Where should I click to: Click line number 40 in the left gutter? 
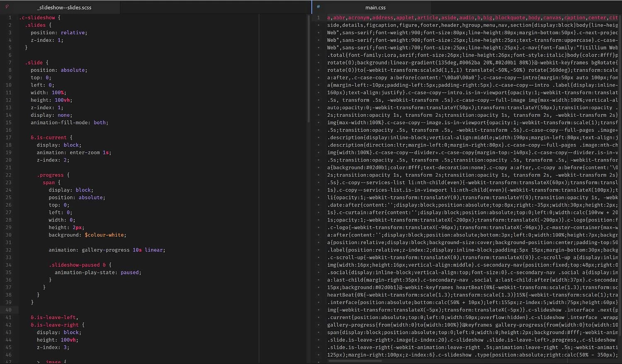(9, 310)
